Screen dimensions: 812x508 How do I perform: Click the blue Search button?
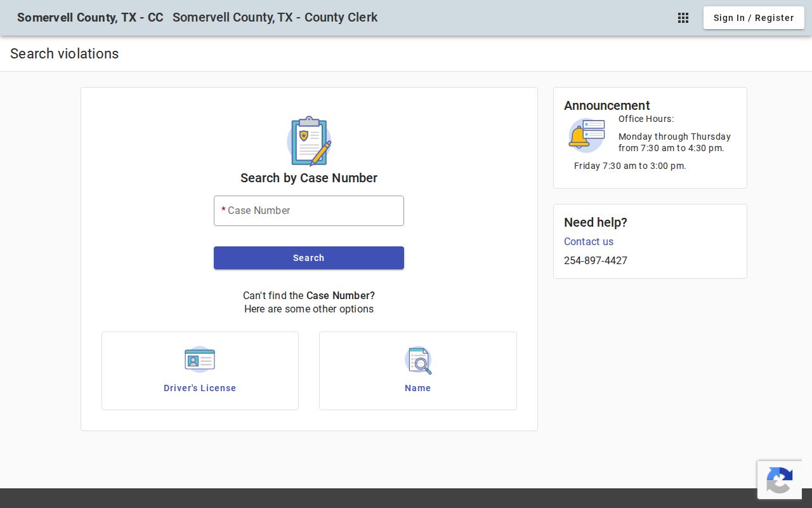[309, 258]
